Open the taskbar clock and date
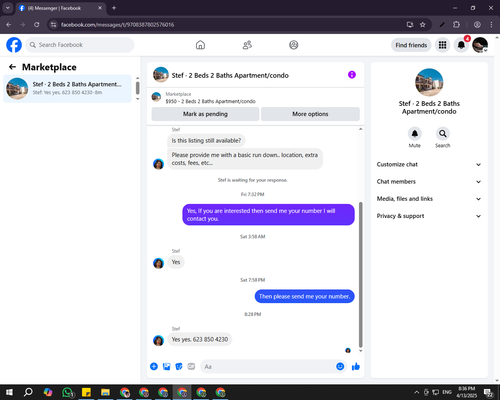Image resolution: width=500 pixels, height=400 pixels. click(466, 392)
